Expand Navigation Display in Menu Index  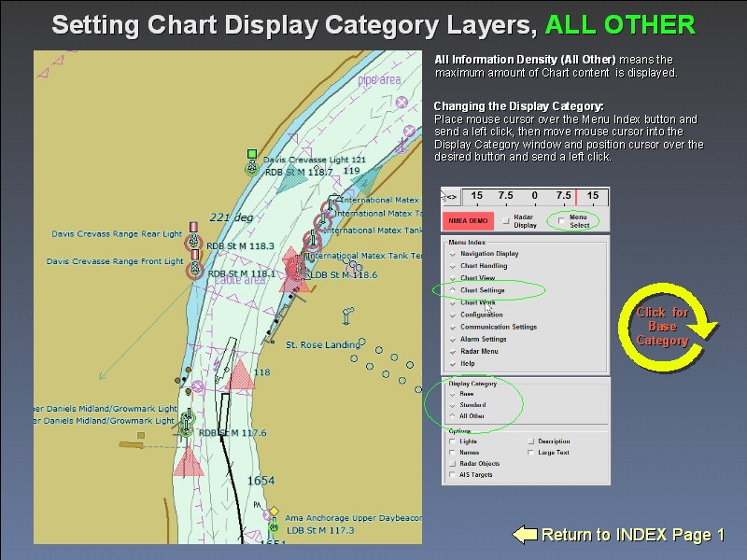[488, 254]
